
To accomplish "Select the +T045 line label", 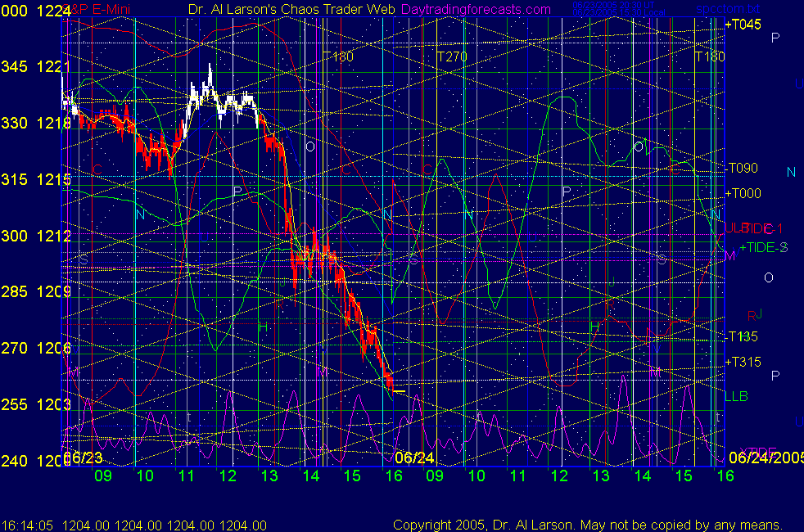I will (743, 25).
